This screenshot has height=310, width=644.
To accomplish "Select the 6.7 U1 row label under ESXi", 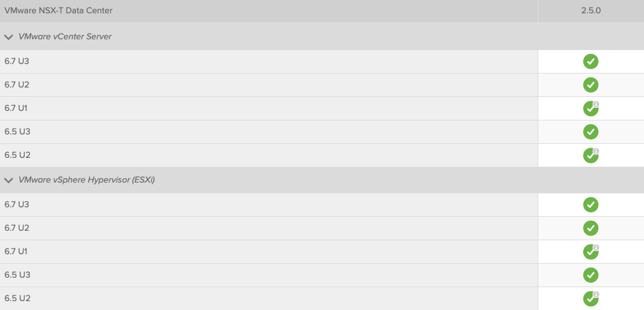I will tap(17, 251).
